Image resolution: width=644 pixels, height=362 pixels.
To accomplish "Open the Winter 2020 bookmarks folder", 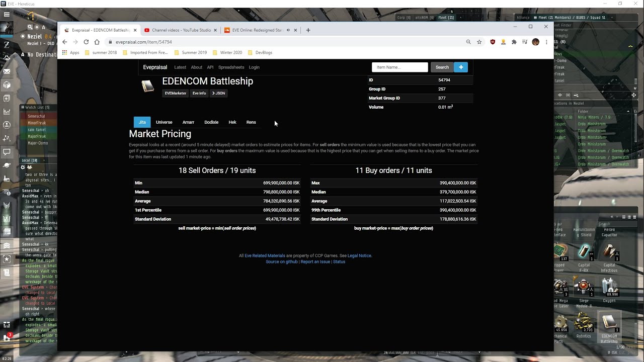I will pos(227,53).
